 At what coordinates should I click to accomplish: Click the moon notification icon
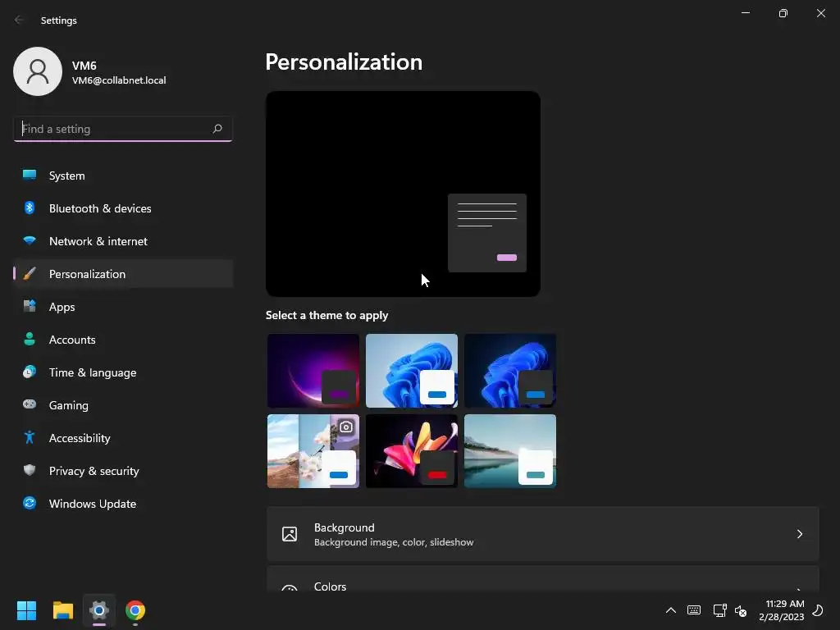[x=818, y=610]
